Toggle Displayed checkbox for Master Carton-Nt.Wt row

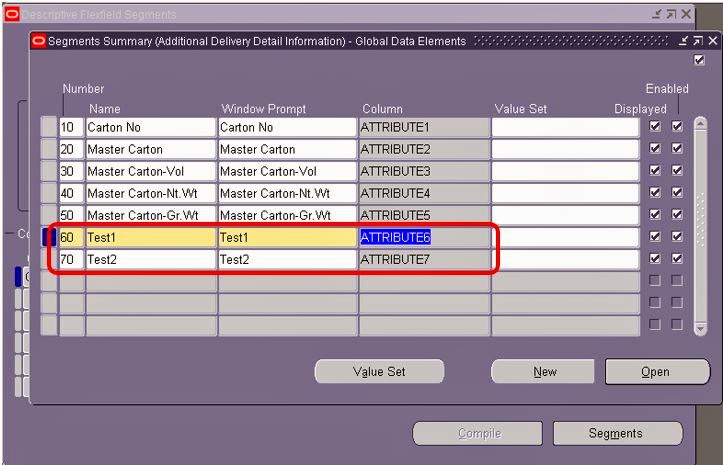pos(655,192)
